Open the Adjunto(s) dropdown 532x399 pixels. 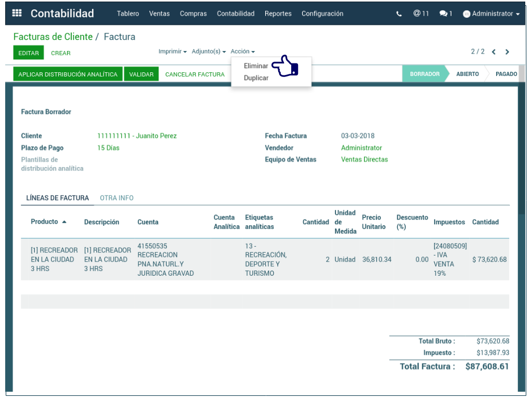coord(209,52)
